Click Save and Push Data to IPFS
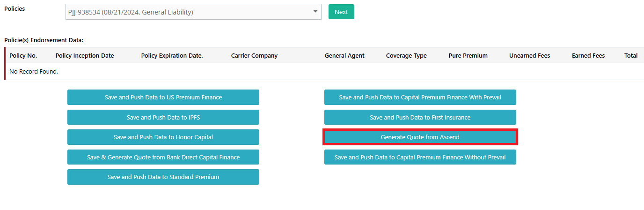Screen dimensions: 644x210 [163, 117]
